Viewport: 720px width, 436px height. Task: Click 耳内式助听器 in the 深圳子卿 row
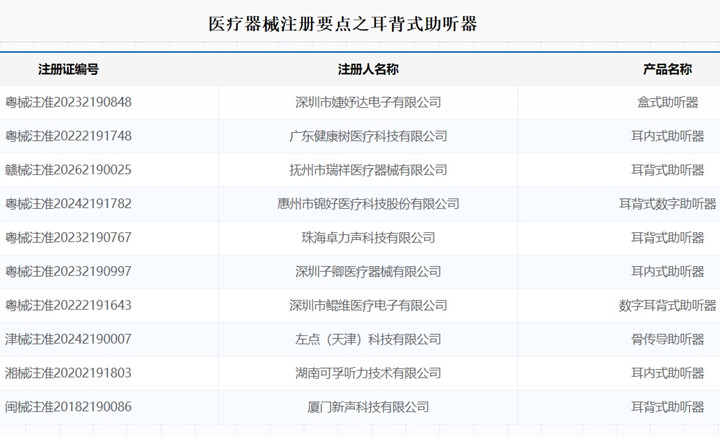[668, 271]
